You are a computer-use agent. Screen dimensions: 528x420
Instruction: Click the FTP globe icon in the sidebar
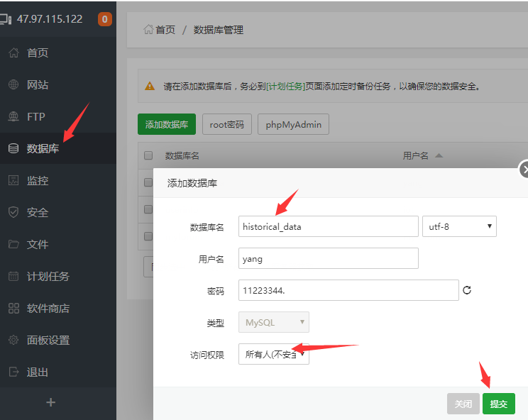click(x=13, y=116)
